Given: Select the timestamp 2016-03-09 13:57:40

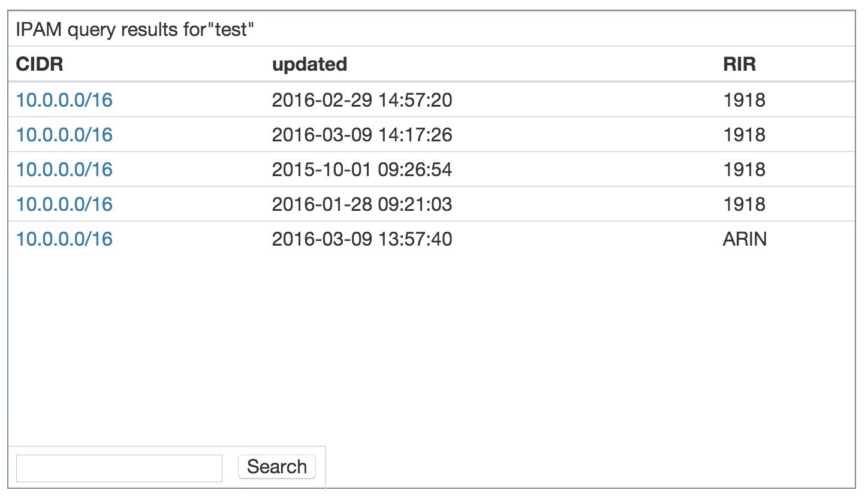Looking at the screenshot, I should coord(361,238).
